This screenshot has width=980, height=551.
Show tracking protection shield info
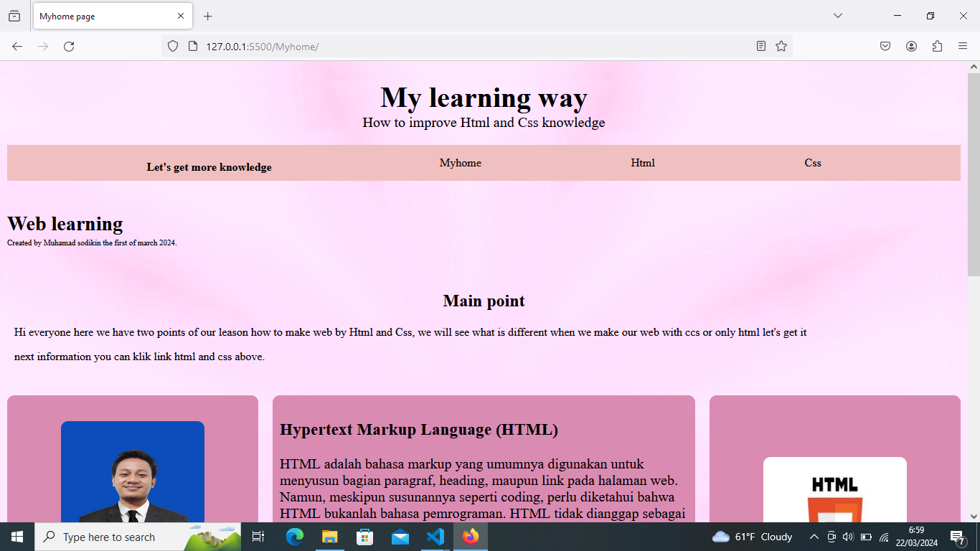click(x=173, y=47)
